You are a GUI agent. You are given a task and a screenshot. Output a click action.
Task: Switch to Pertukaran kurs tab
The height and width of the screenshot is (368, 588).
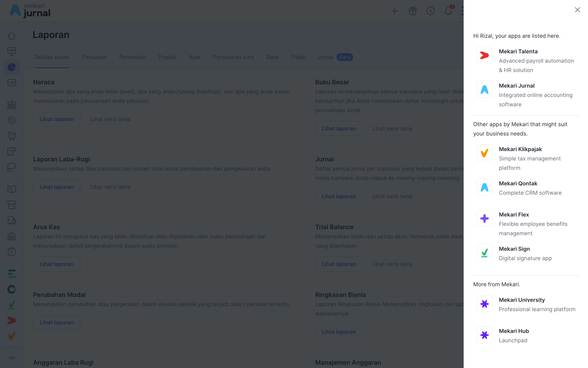234,57
